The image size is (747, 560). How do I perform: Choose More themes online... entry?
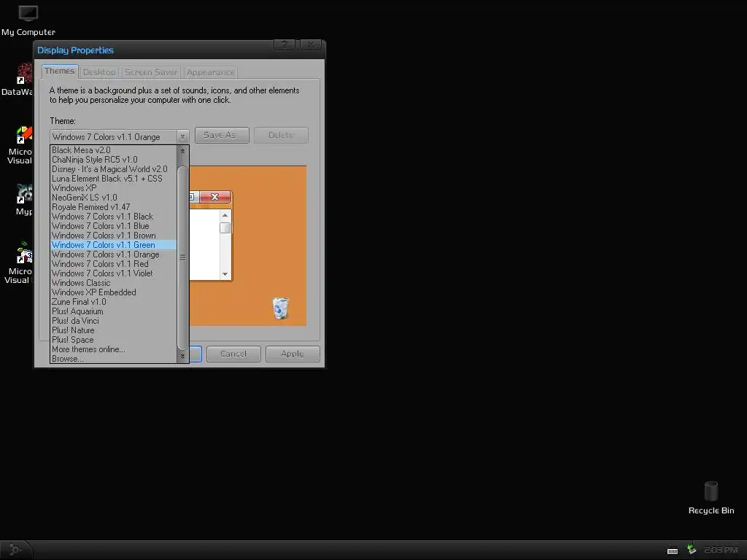113,349
